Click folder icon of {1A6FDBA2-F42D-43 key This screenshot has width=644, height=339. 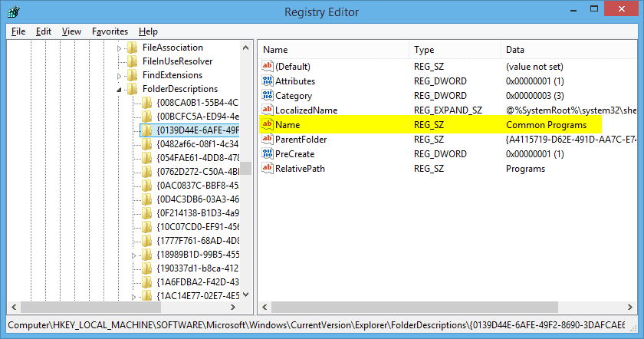[146, 282]
